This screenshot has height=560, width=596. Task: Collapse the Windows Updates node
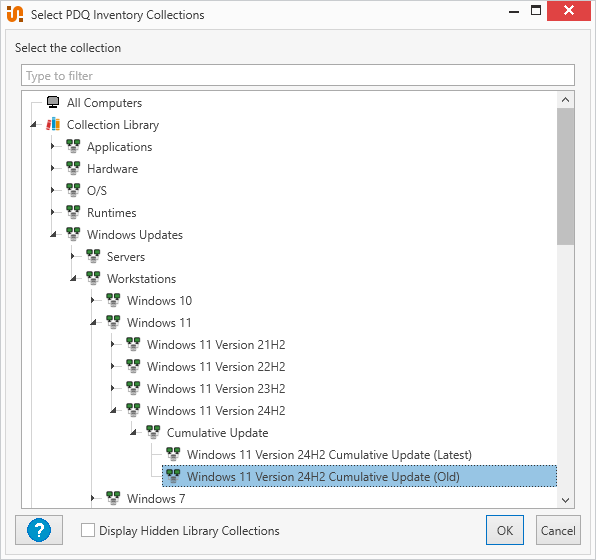pos(53,235)
